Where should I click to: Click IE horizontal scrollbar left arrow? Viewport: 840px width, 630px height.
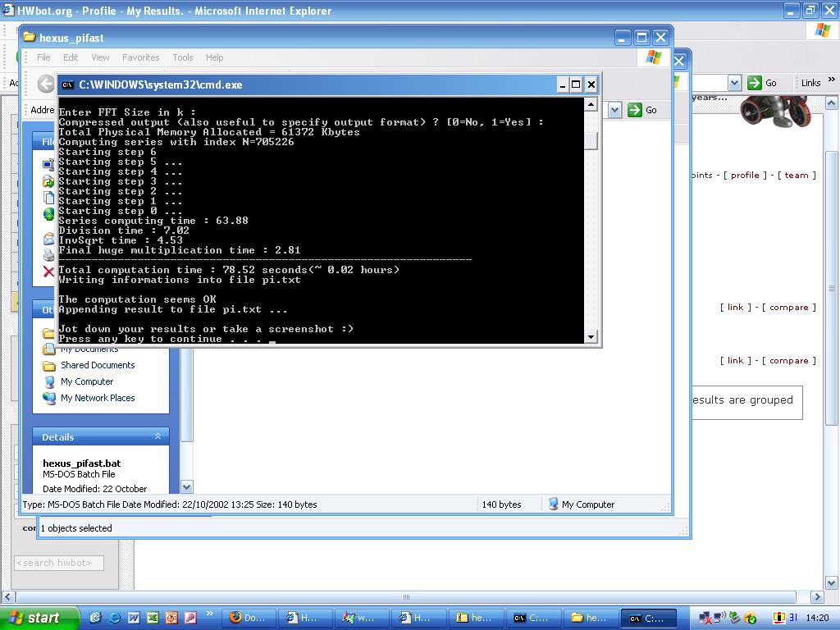[8, 596]
